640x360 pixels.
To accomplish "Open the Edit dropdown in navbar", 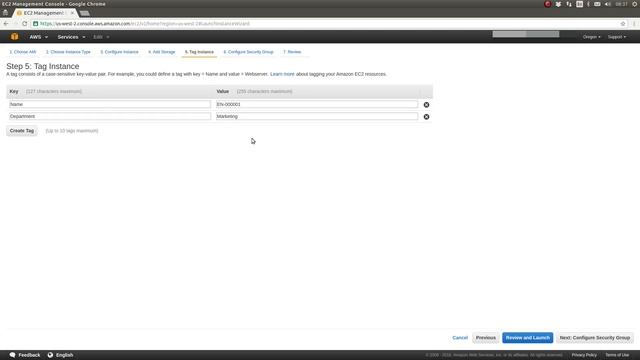I will point(101,37).
